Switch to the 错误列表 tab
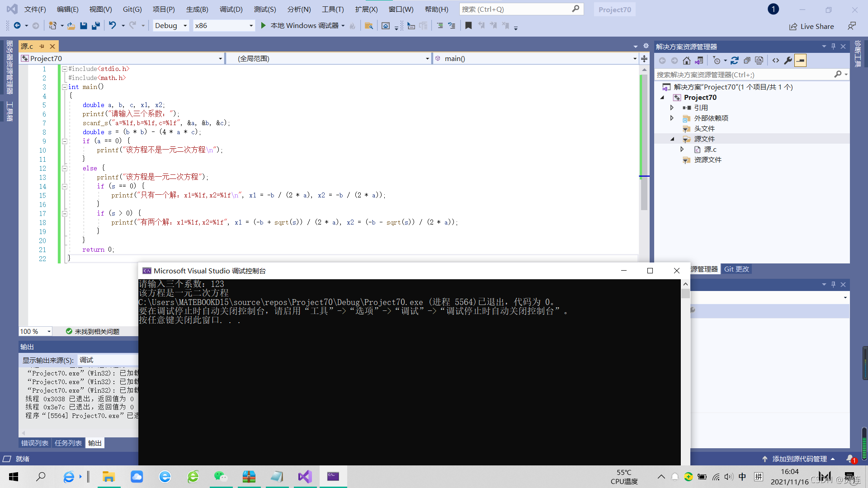 (x=35, y=443)
